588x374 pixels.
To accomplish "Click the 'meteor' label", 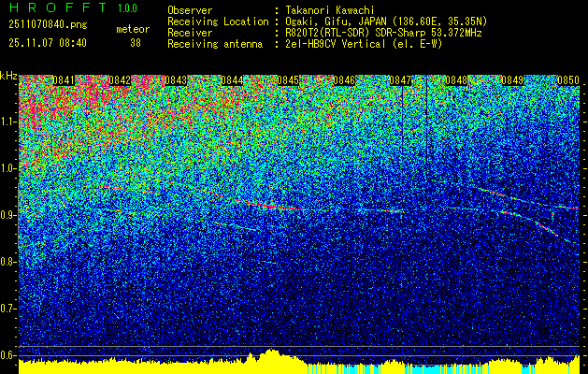I will 133,29.
